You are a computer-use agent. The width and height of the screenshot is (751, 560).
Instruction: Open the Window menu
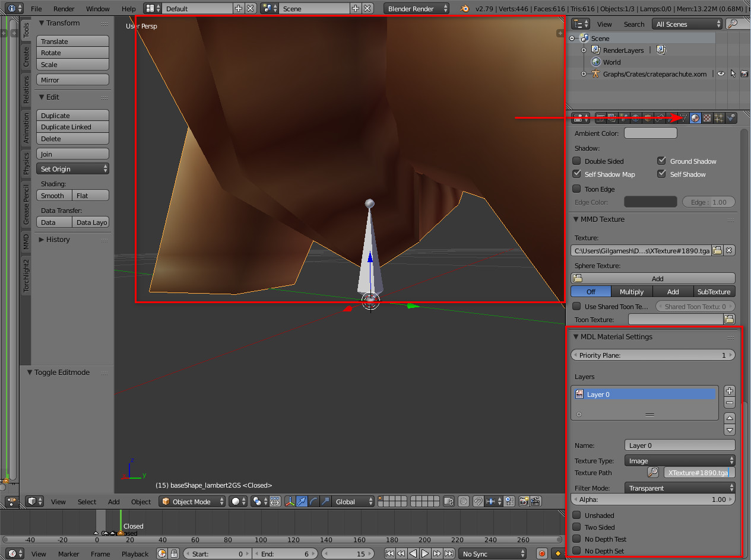(97, 8)
